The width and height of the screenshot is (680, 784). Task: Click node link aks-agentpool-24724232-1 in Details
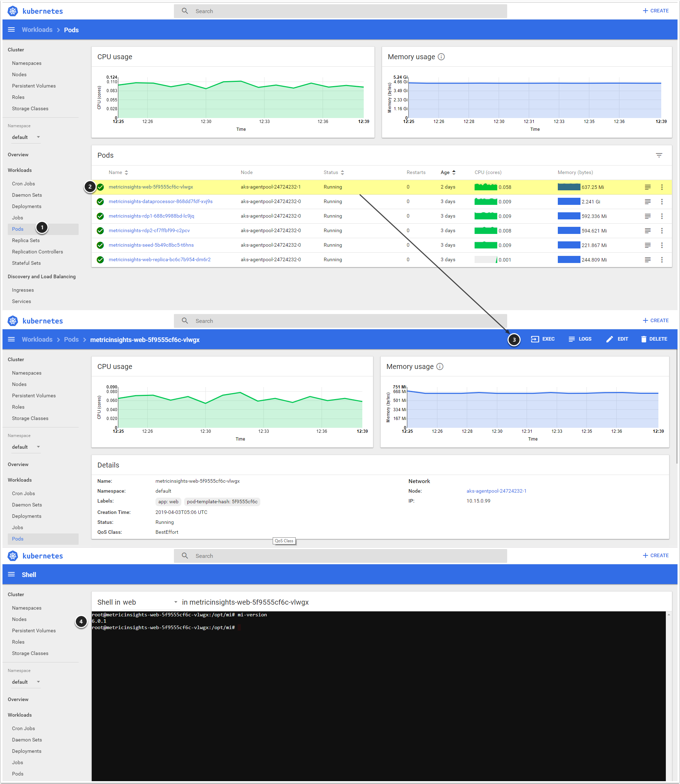[496, 491]
